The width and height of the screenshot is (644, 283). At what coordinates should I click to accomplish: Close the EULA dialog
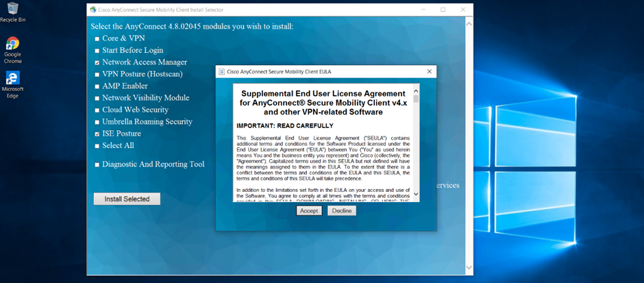point(429,71)
